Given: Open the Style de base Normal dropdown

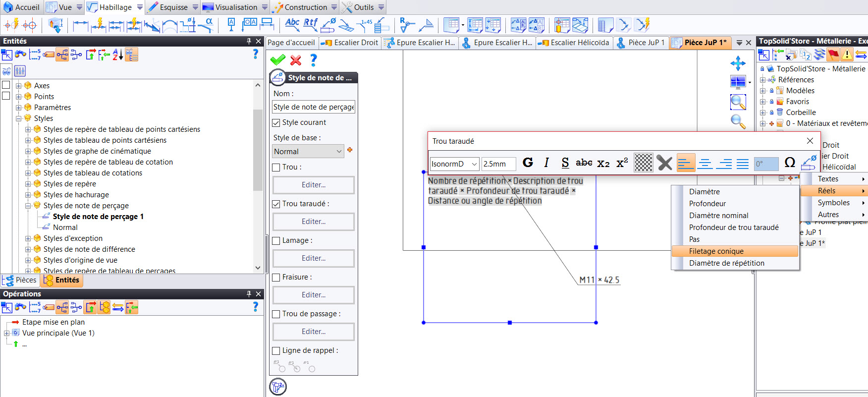Looking at the screenshot, I should coord(308,151).
